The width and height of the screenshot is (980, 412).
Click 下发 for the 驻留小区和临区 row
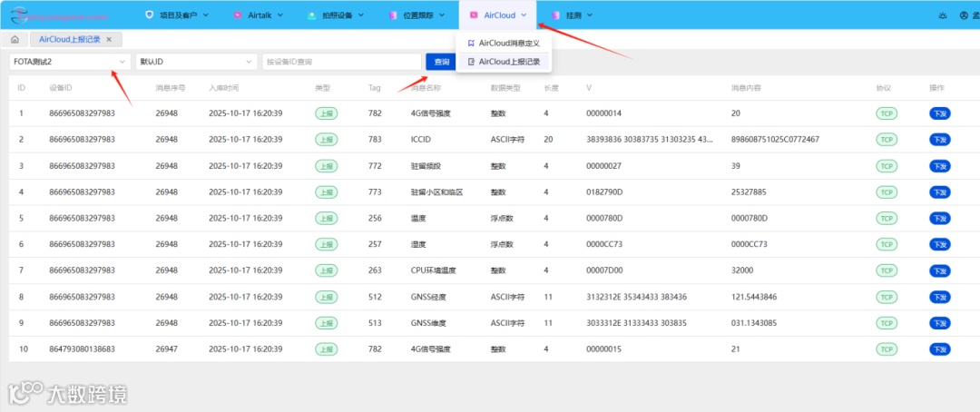click(939, 191)
